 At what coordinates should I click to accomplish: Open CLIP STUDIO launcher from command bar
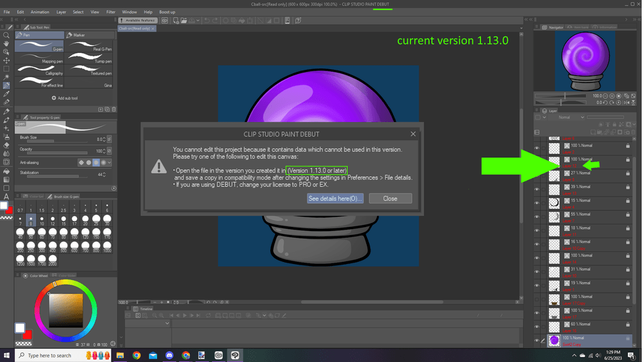point(165,21)
